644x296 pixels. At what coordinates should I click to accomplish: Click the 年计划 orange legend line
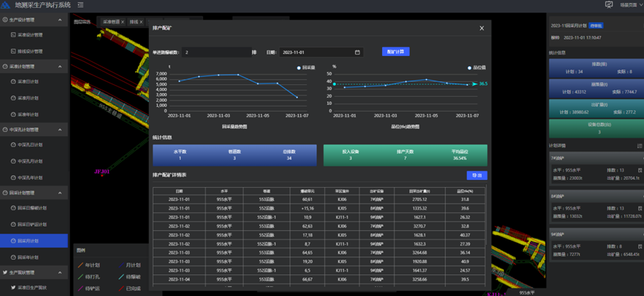click(x=80, y=265)
